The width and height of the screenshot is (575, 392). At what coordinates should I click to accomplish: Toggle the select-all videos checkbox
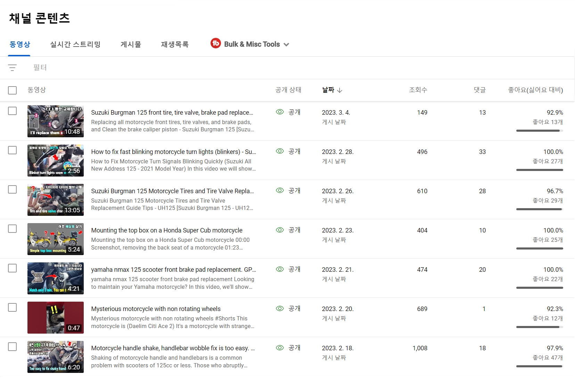coord(13,90)
